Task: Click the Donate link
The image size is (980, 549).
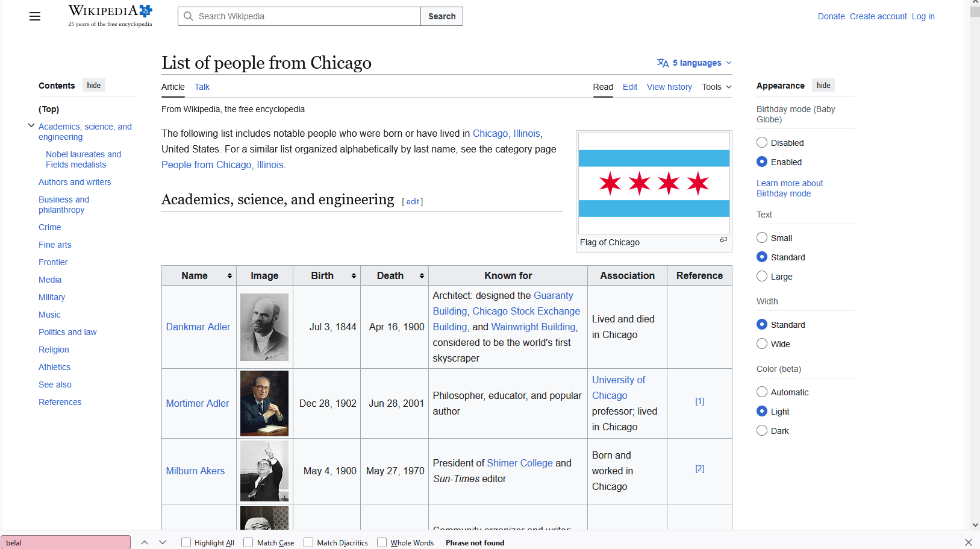Action: pyautogui.click(x=831, y=16)
